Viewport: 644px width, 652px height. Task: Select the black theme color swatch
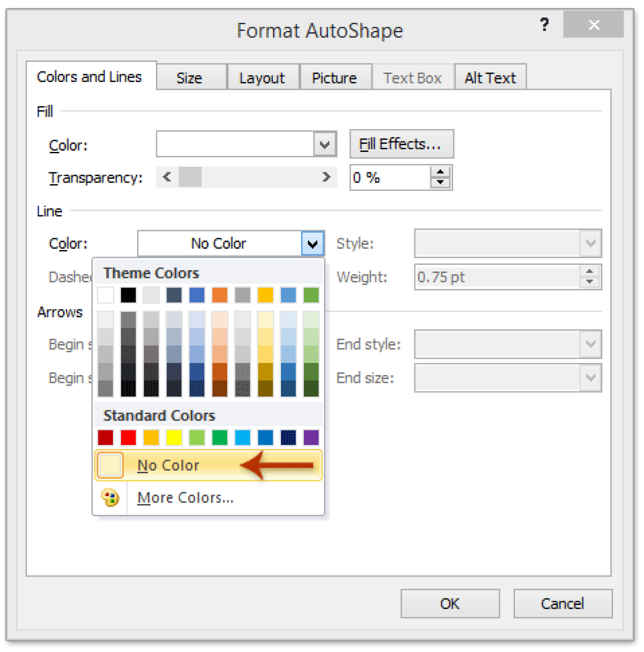tap(128, 295)
